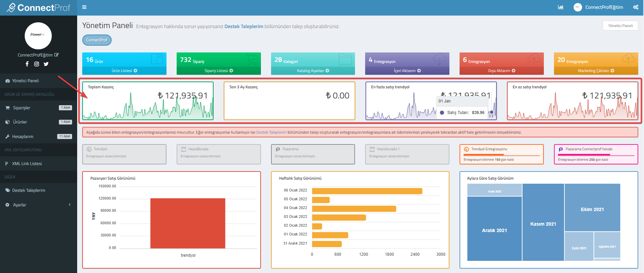
Task: Select the expired Hepsiburada 1 integration card
Action: point(407,154)
